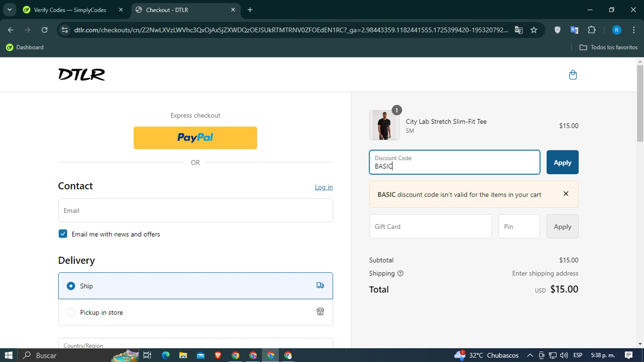This screenshot has height=362, width=644.
Task: Click the shipping info help icon
Action: click(400, 274)
